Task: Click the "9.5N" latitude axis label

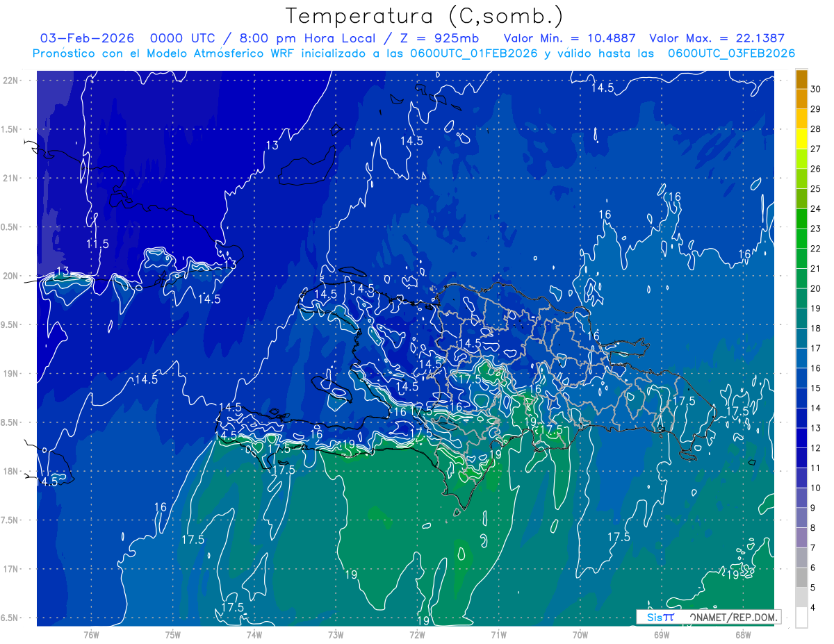Action: point(10,325)
